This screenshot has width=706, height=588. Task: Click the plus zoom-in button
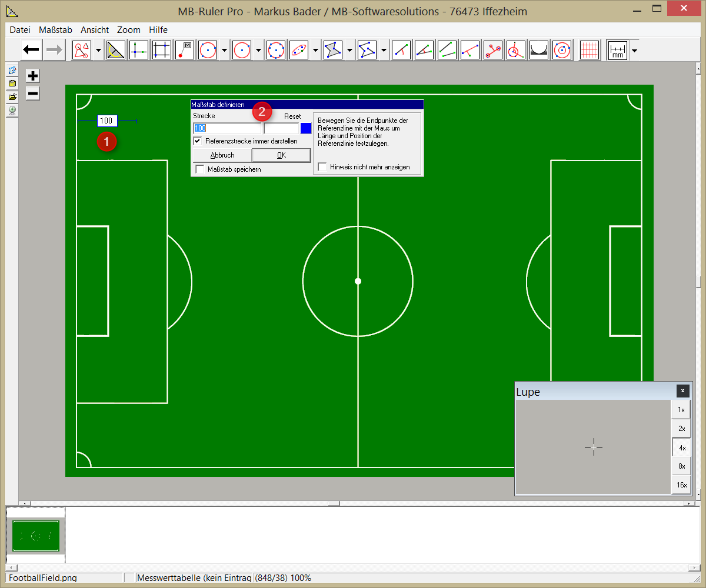point(33,76)
